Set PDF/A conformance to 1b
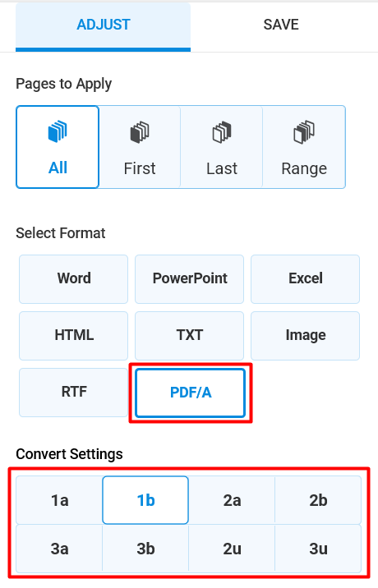378x588 pixels. [145, 500]
